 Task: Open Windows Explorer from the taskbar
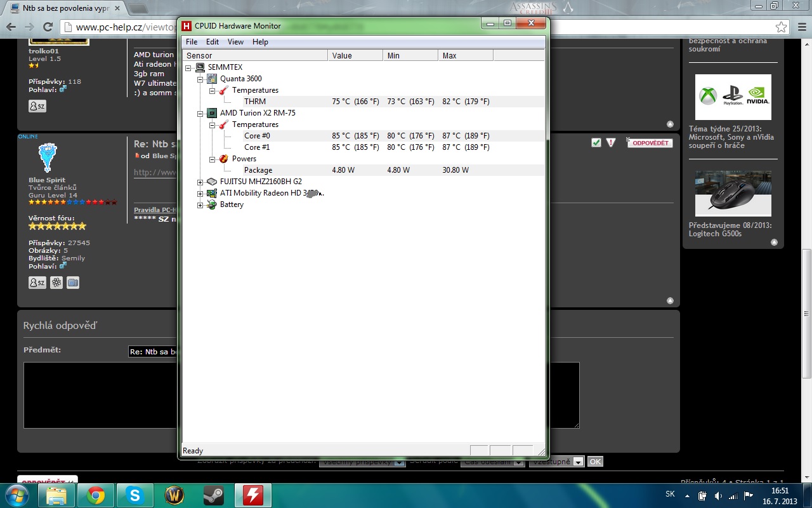56,495
